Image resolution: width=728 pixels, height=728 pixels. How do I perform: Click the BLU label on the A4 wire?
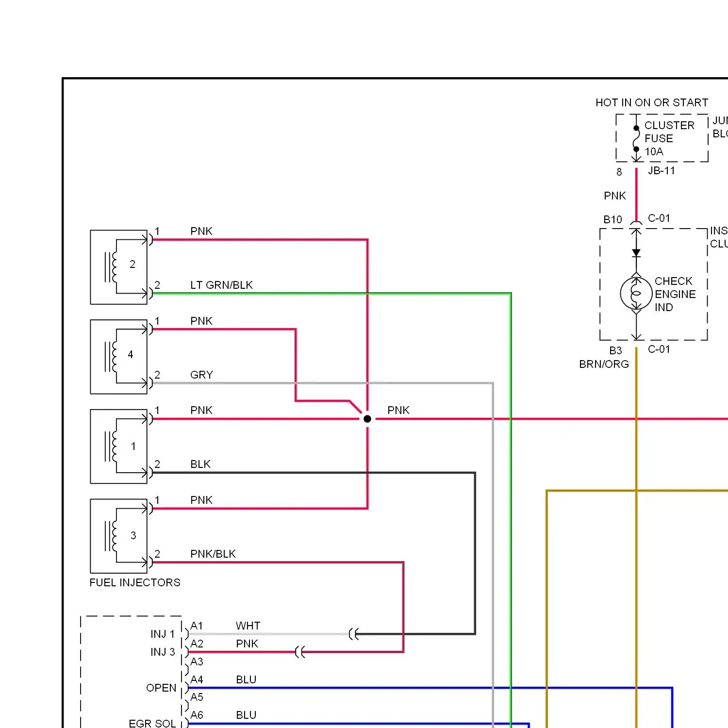246,680
